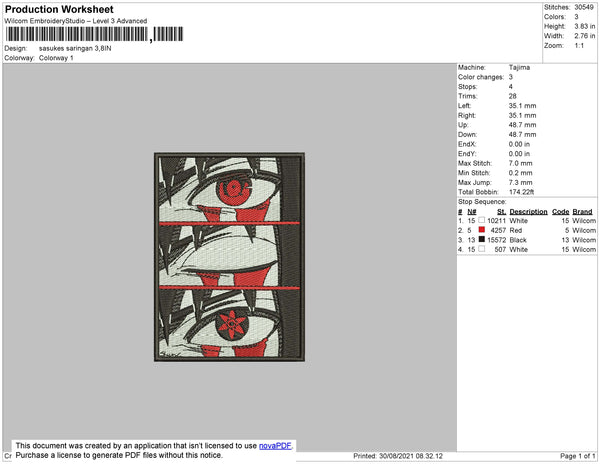Click the stitch count 507 in stop 4
Image resolution: width=600 pixels, height=464 pixels.
click(500, 249)
